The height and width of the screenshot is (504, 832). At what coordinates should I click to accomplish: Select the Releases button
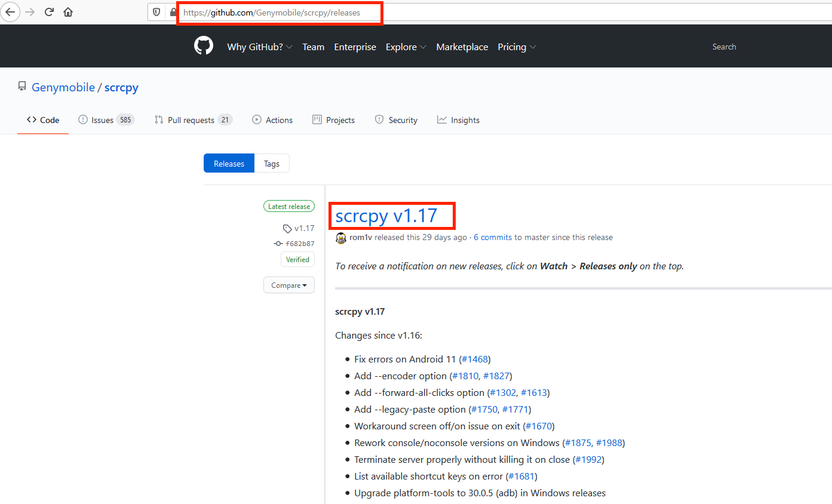229,164
